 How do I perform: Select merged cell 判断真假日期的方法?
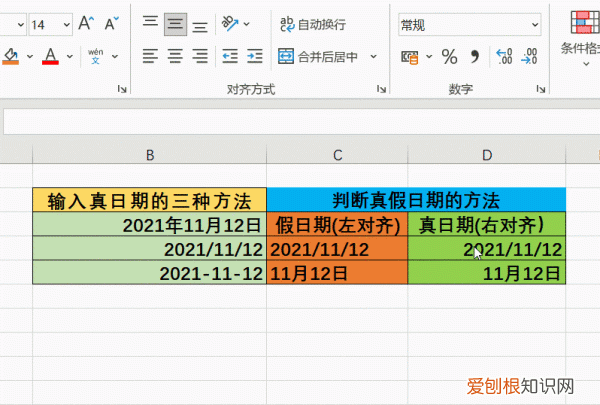(x=416, y=199)
